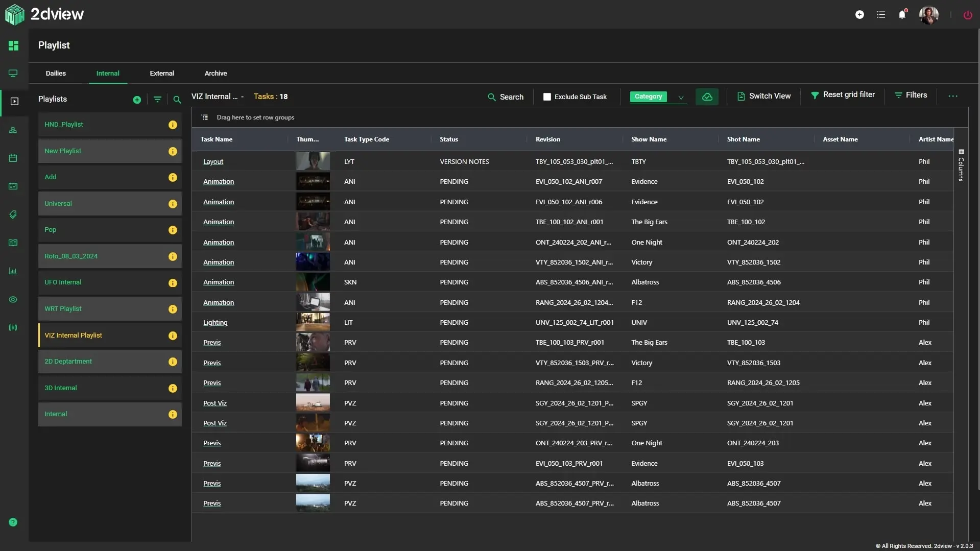Switch to the Dailies tab
The width and height of the screenshot is (980, 551).
coord(56,74)
